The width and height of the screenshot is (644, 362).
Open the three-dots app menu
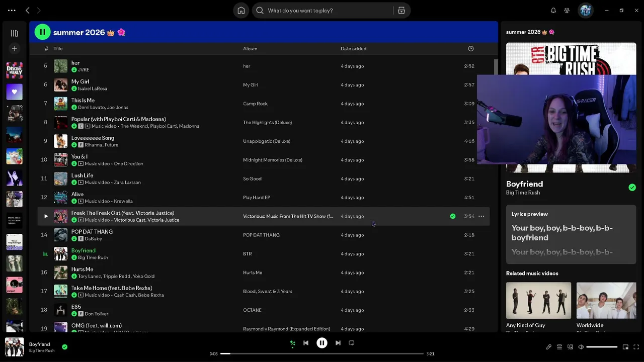[12, 10]
